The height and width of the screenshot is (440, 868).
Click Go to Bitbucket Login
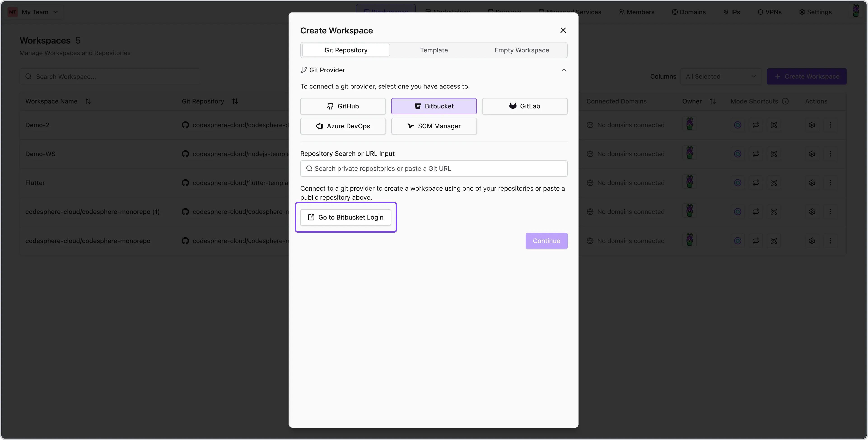click(x=346, y=217)
